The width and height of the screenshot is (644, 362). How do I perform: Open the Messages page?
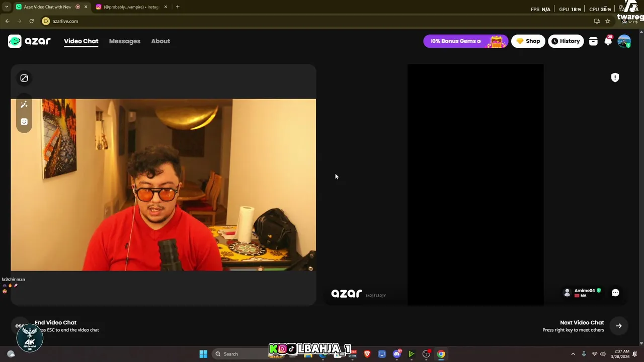pos(125,41)
